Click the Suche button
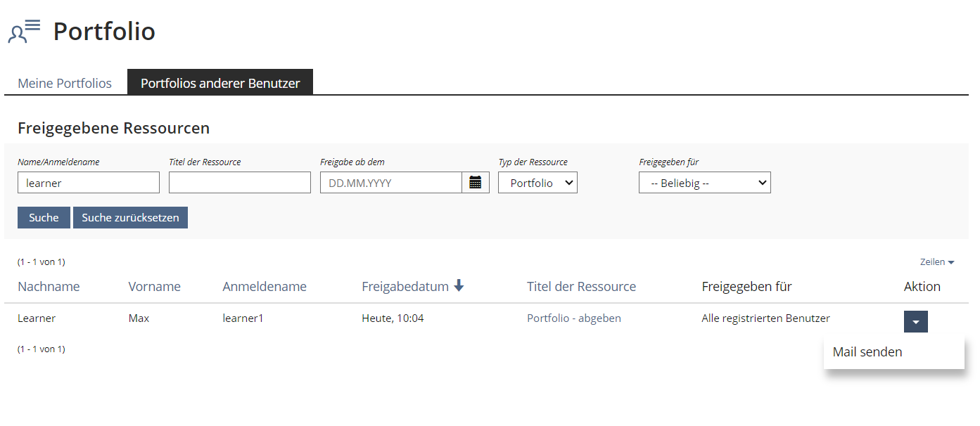The width and height of the screenshot is (980, 426). click(x=44, y=218)
